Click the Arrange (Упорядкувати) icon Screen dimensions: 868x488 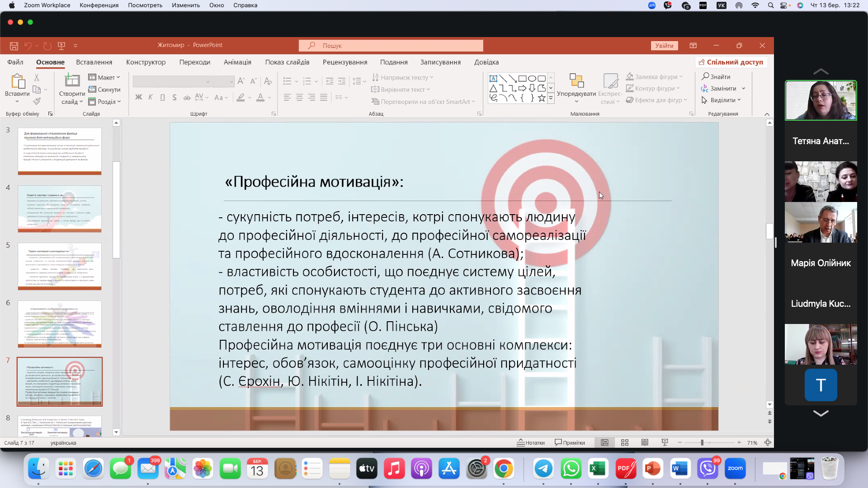coord(576,80)
